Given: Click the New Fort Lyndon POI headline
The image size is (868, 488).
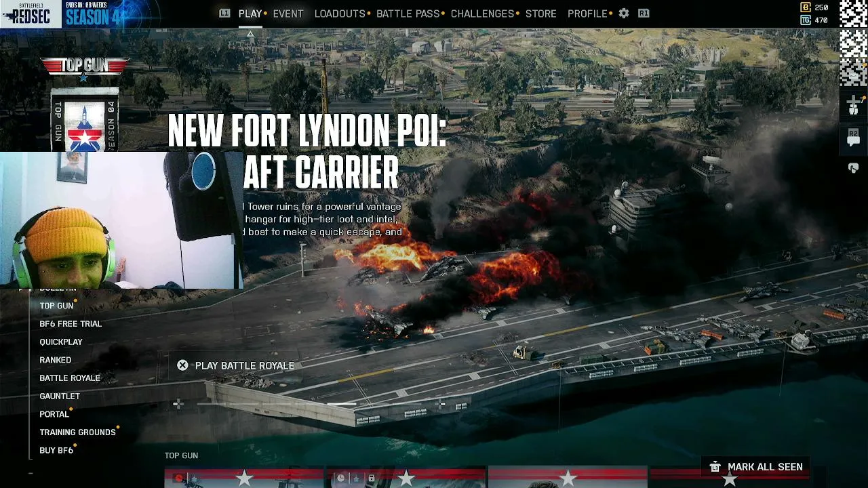Looking at the screenshot, I should pos(307,151).
